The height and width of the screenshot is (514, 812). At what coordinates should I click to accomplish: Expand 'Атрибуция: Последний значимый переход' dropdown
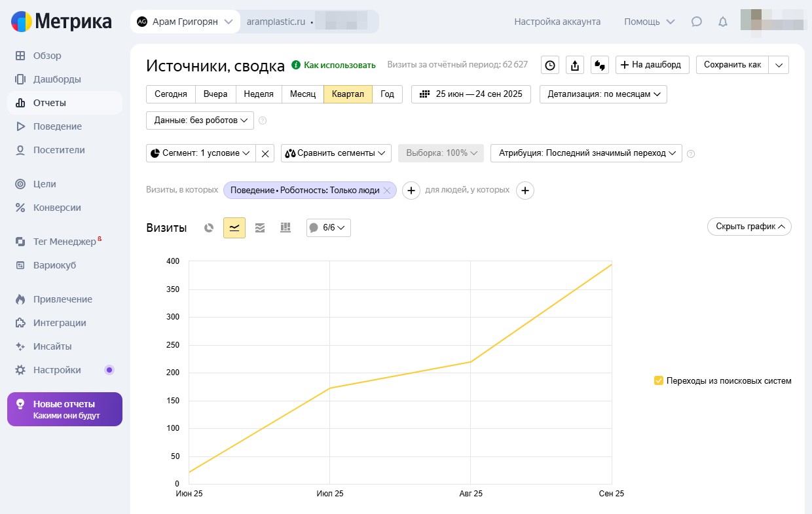pos(586,153)
